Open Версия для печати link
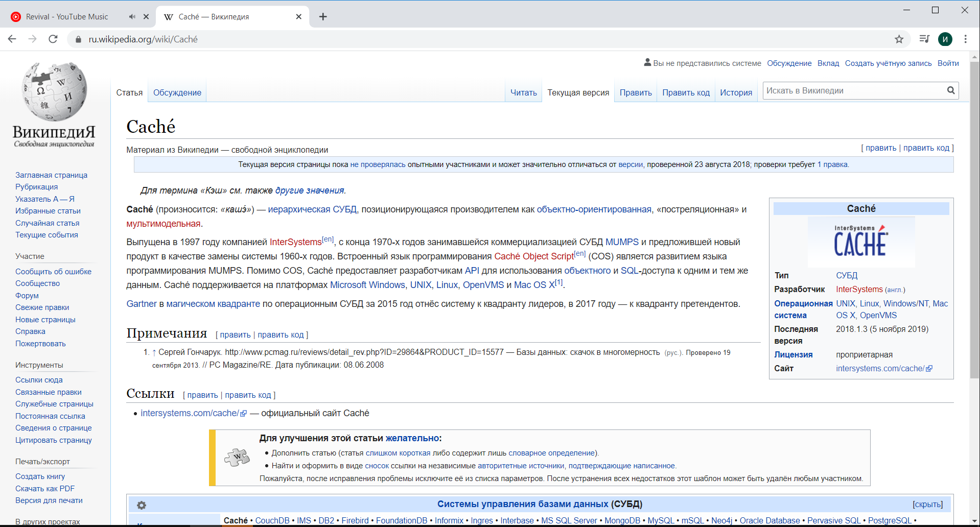Viewport: 980px width, 527px height. [x=49, y=500]
